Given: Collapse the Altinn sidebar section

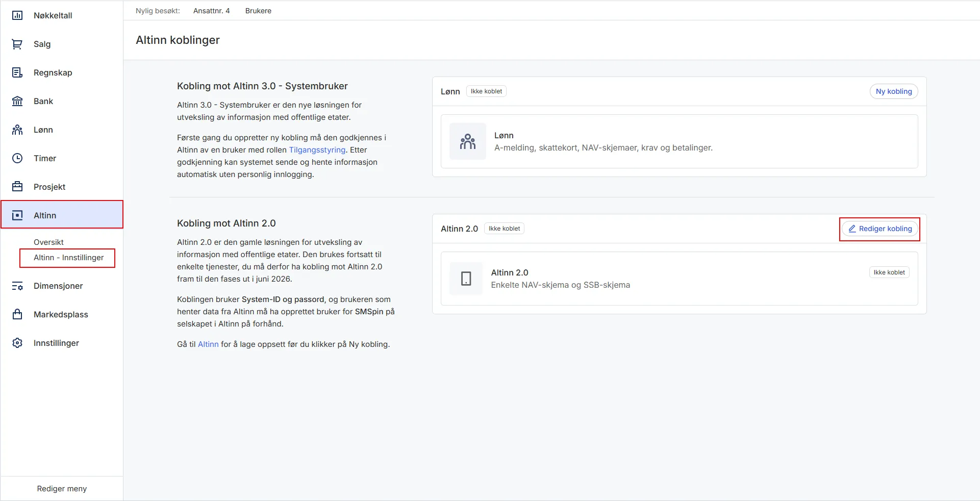Looking at the screenshot, I should 62,215.
